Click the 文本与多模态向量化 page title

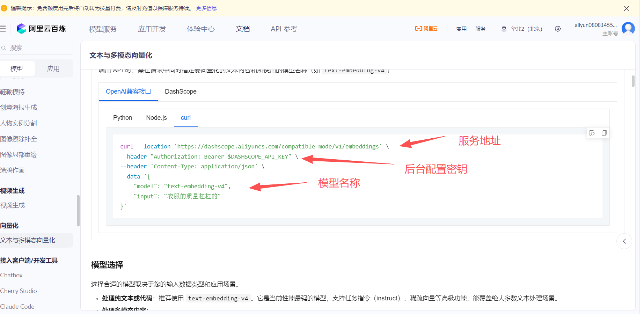(x=121, y=55)
